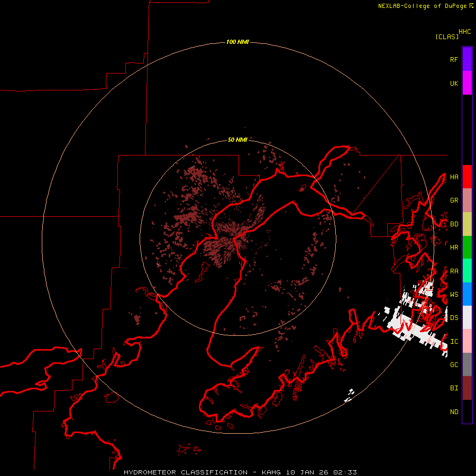The width and height of the screenshot is (476, 476).
Task: Click the HA red legend swatch
Action: pos(467,177)
